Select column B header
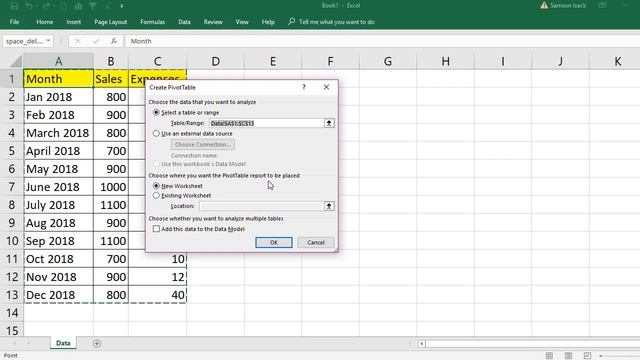 point(111,61)
